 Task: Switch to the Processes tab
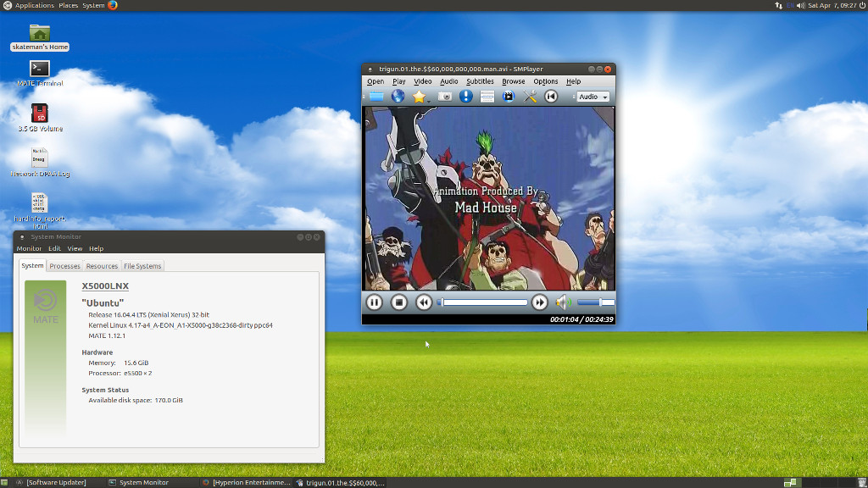(x=64, y=266)
